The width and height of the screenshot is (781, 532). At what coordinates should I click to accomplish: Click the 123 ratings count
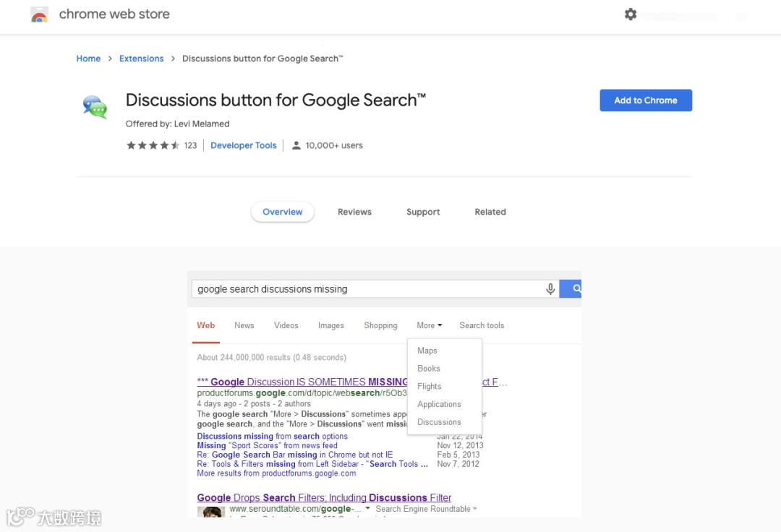pyautogui.click(x=190, y=145)
